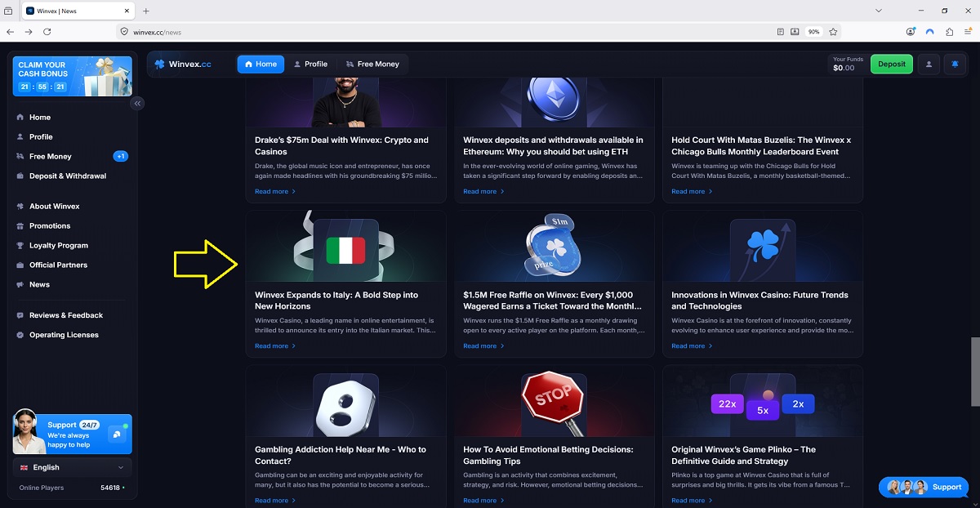980x508 pixels.
Task: Open the user account icon in header
Action: pos(929,64)
